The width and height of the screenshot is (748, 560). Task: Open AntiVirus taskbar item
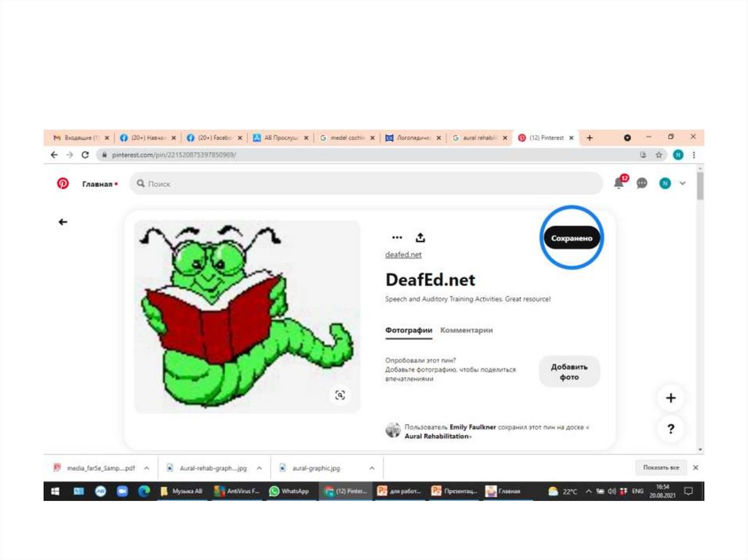237,491
